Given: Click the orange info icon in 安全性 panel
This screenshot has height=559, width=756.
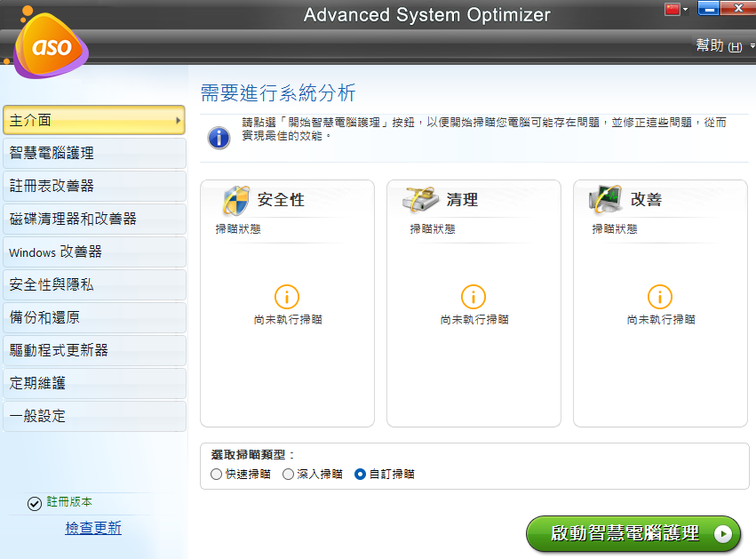Looking at the screenshot, I should [x=287, y=297].
